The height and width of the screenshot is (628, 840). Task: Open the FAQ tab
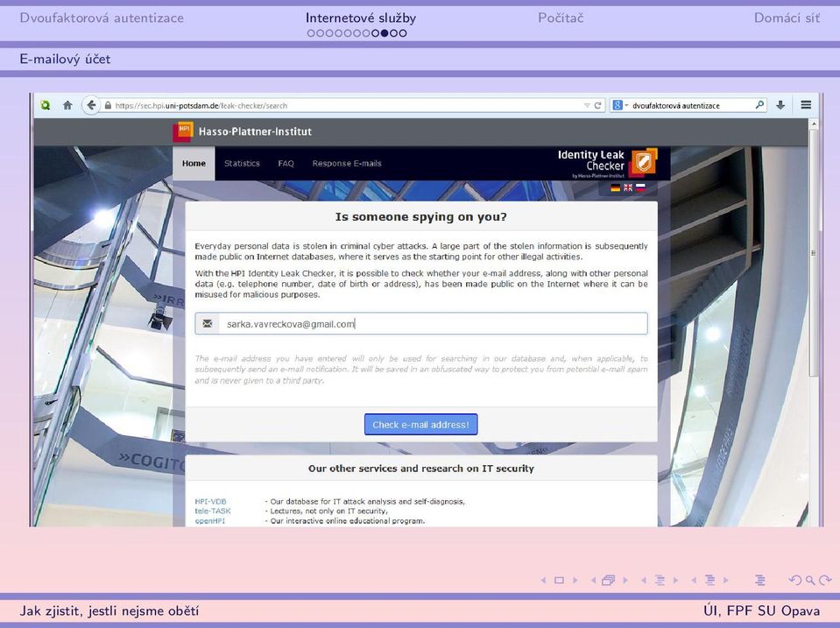tap(286, 164)
